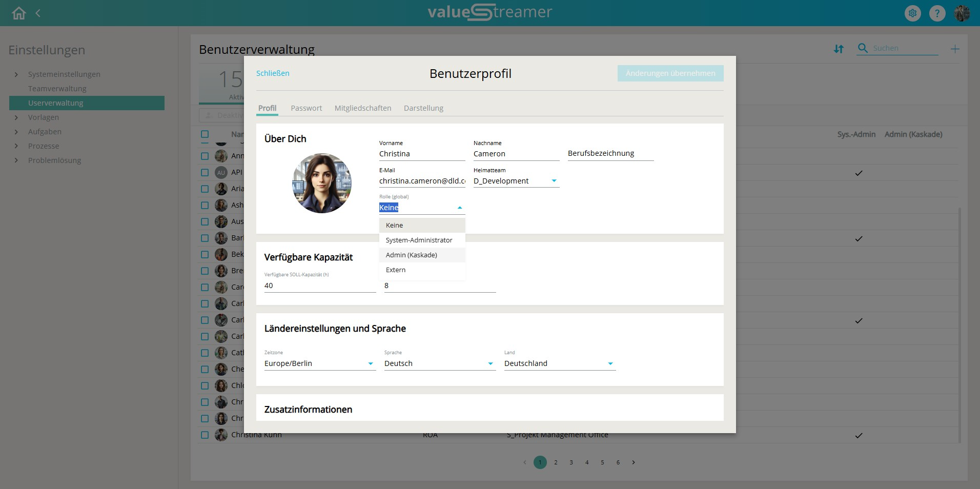Click Christina's profile picture
980x489 pixels.
coord(322,183)
